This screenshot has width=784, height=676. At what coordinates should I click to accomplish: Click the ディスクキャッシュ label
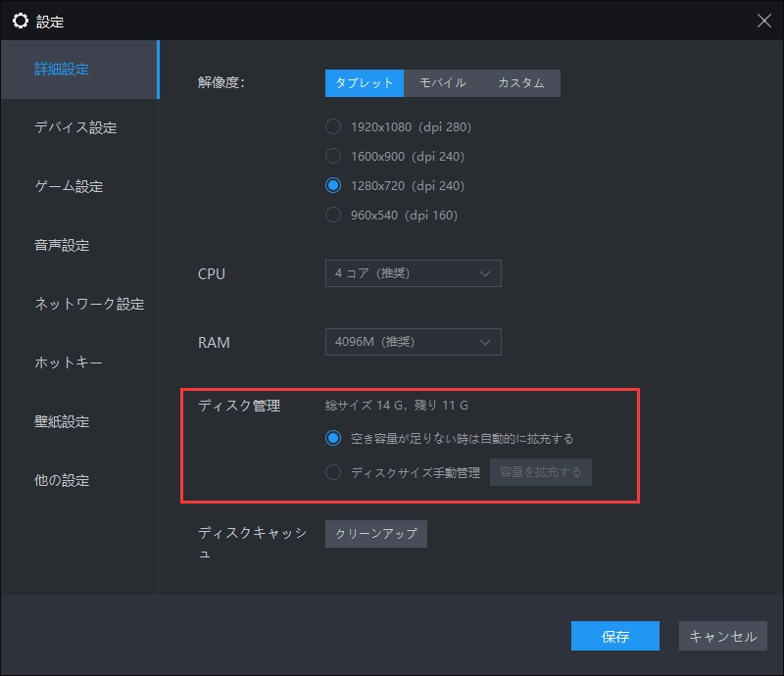(x=253, y=542)
